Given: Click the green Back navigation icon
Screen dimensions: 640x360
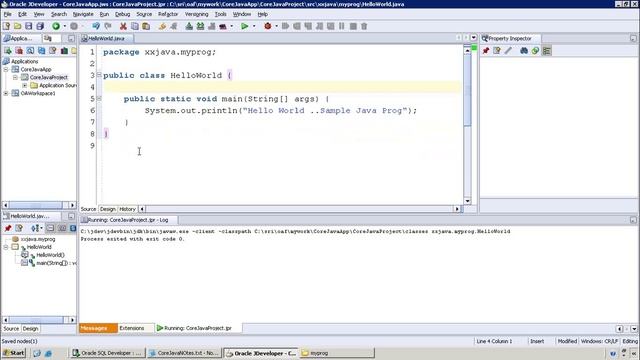Looking at the screenshot, I should 56,26.
